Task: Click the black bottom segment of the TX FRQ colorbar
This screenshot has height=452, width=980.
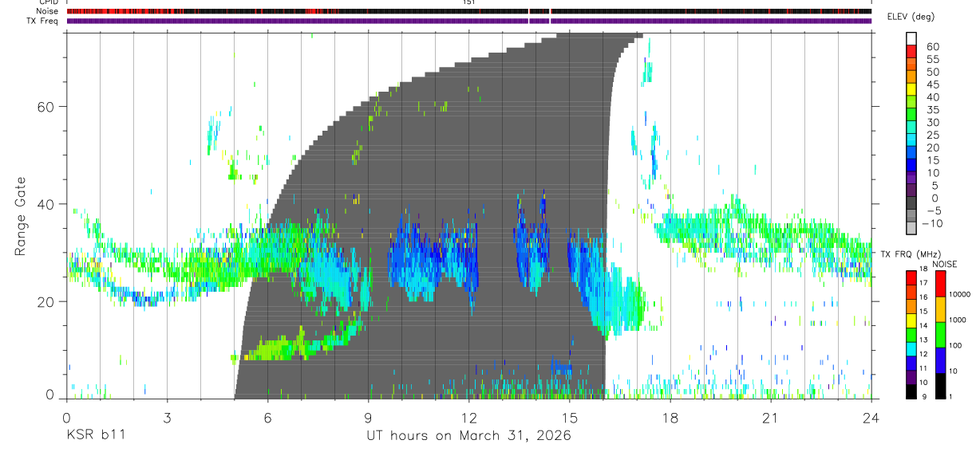Action: pos(911,391)
